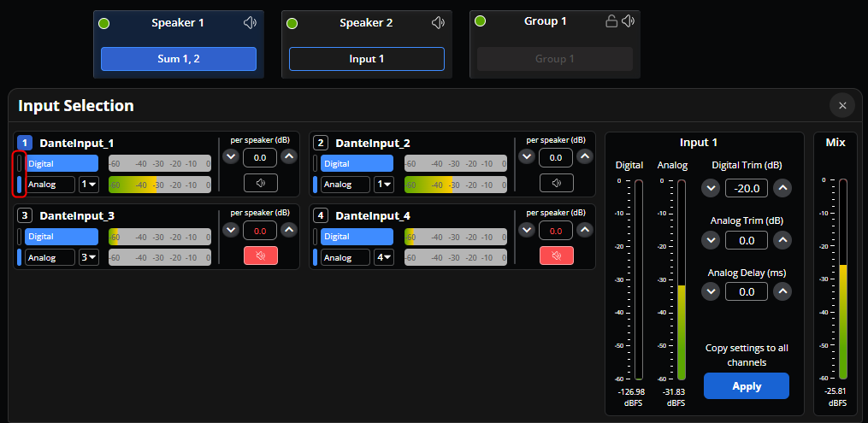The height and width of the screenshot is (423, 868).
Task: Click the DanteInput_2 channel name
Action: coord(373,144)
